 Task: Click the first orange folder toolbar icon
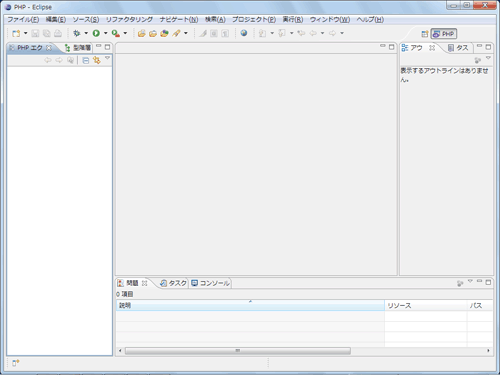(142, 33)
